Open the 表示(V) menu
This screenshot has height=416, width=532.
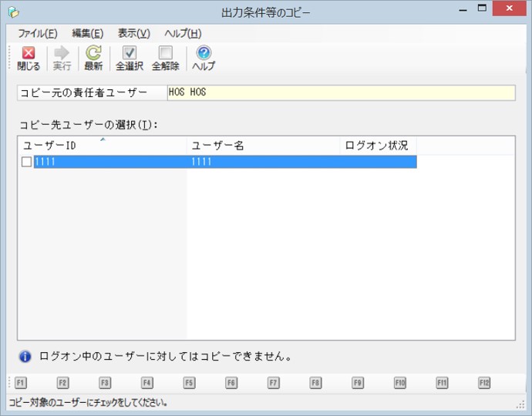tap(133, 34)
